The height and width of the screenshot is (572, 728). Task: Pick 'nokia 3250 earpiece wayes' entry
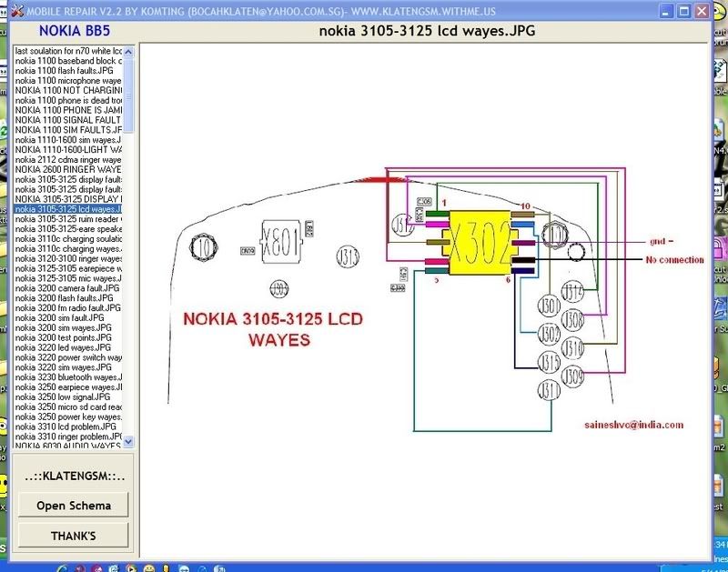[68, 386]
